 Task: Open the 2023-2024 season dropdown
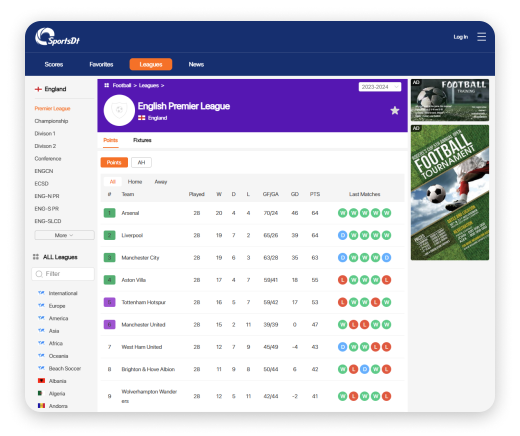[380, 87]
